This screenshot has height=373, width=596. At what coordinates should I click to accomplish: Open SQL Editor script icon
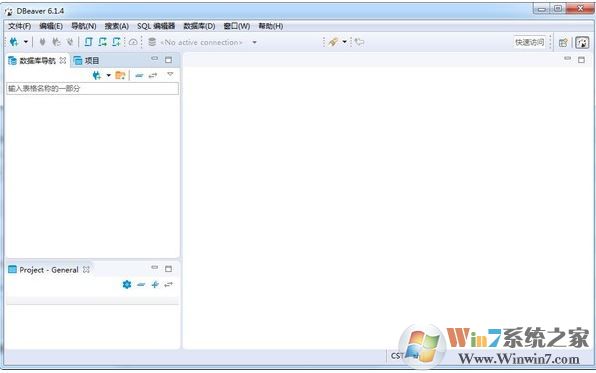tap(89, 42)
